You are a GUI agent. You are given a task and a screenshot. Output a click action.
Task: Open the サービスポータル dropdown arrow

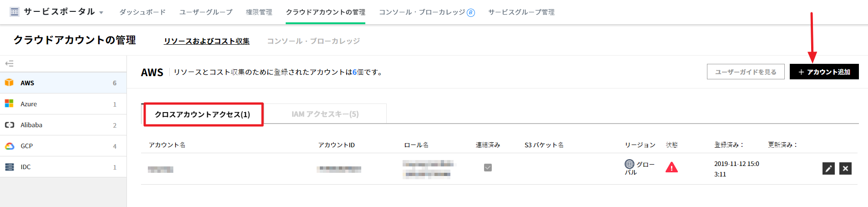click(101, 13)
